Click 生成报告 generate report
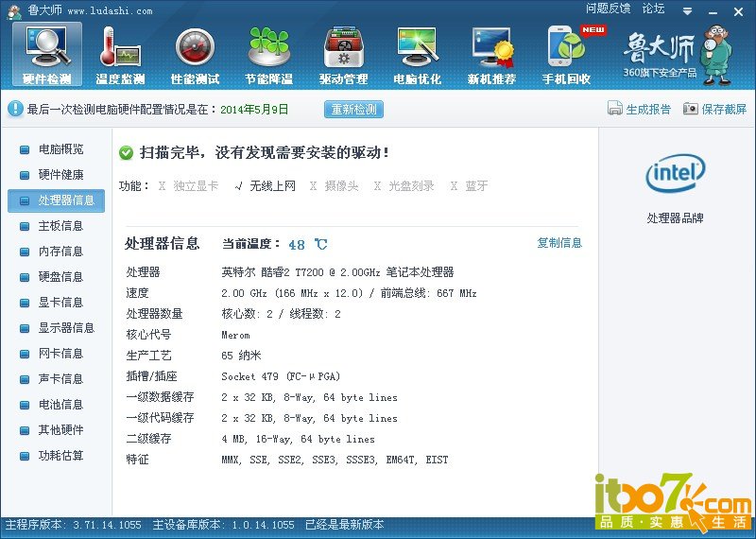 [x=648, y=109]
